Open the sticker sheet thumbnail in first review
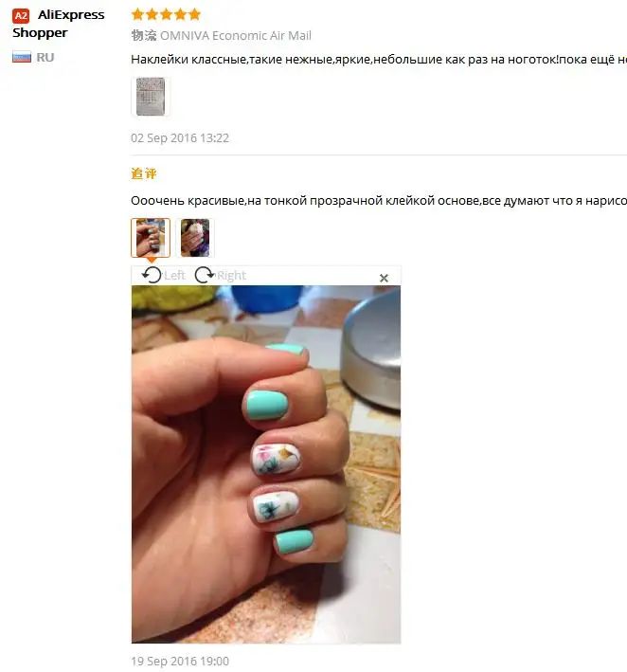Screen dimensions: 627x672 pos(151,97)
